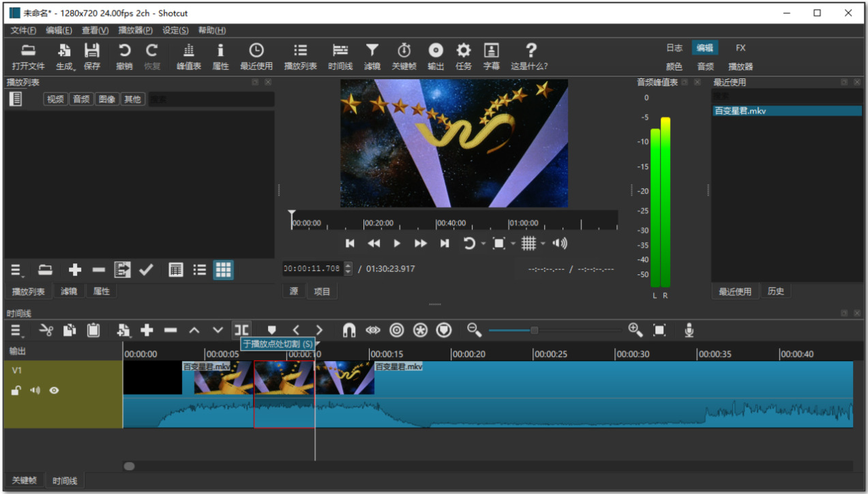Toggle ripple trim and drop icon
This screenshot has height=494, width=868.
(x=397, y=330)
